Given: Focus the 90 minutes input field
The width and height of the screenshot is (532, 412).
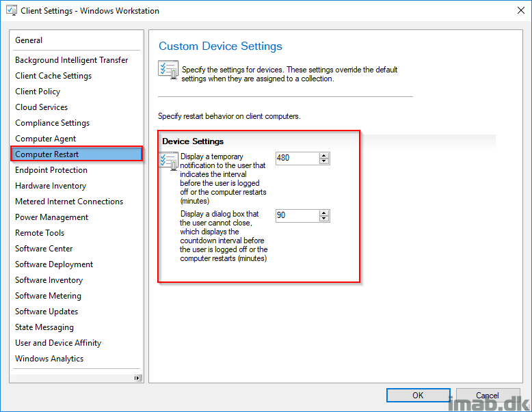Looking at the screenshot, I should pos(297,216).
